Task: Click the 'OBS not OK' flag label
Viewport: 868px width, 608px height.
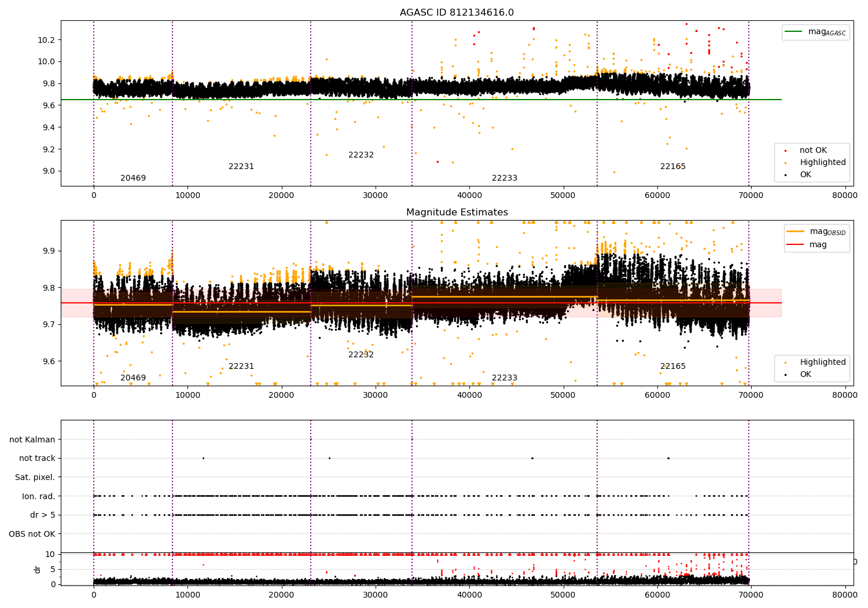Action: (x=32, y=534)
